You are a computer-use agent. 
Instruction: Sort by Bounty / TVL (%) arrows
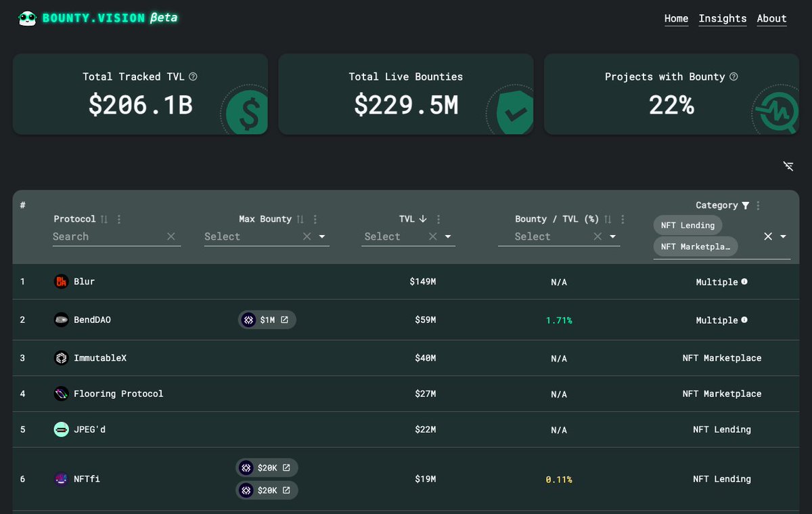(x=608, y=219)
